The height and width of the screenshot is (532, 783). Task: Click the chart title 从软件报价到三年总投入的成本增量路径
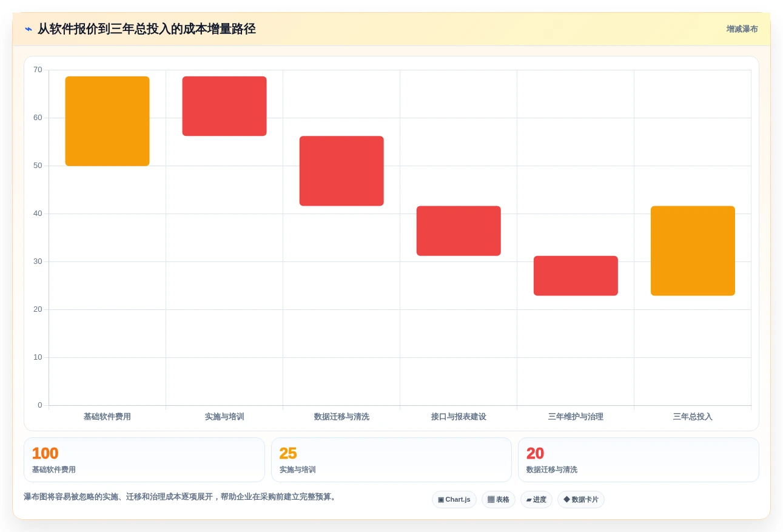coord(147,29)
